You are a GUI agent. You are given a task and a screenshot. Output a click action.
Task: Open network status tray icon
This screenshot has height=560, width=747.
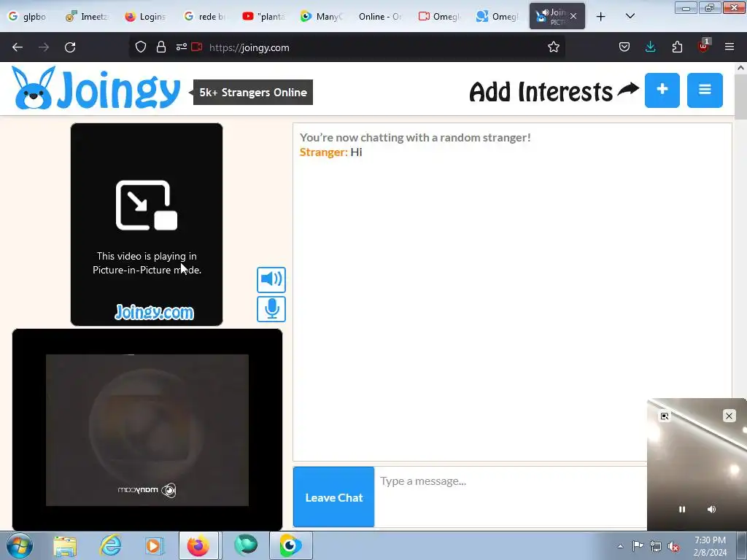click(x=656, y=546)
